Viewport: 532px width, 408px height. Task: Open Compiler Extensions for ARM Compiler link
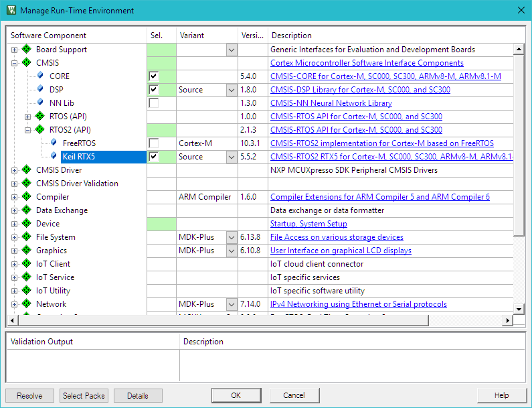click(380, 197)
